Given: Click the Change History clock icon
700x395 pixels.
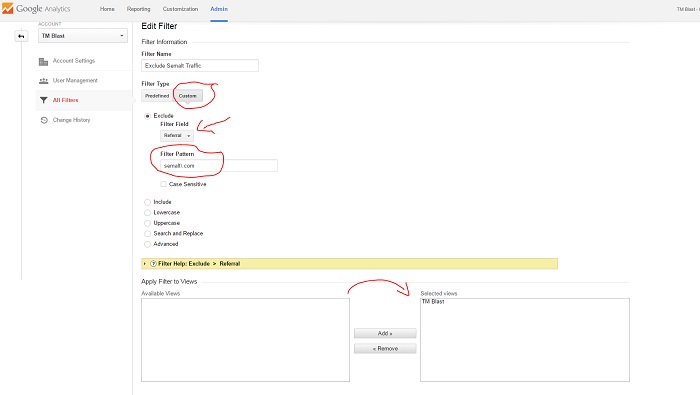Looking at the screenshot, I should [x=44, y=120].
